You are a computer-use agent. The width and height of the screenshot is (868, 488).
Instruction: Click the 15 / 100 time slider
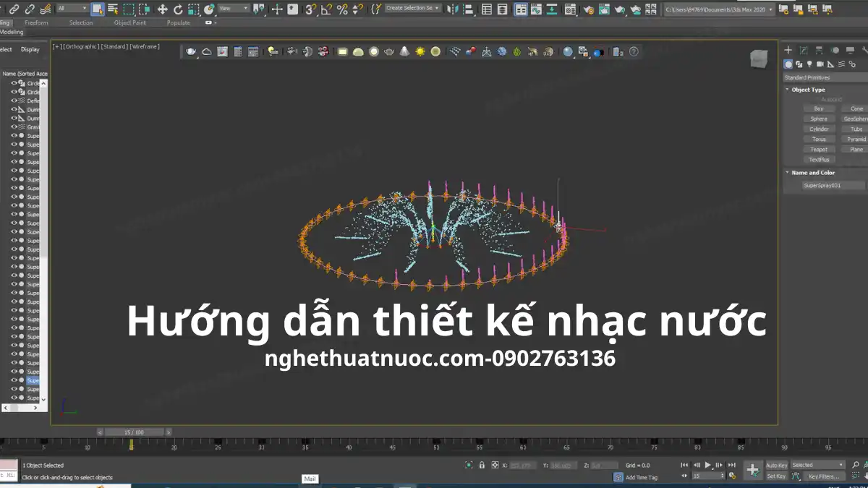point(134,432)
